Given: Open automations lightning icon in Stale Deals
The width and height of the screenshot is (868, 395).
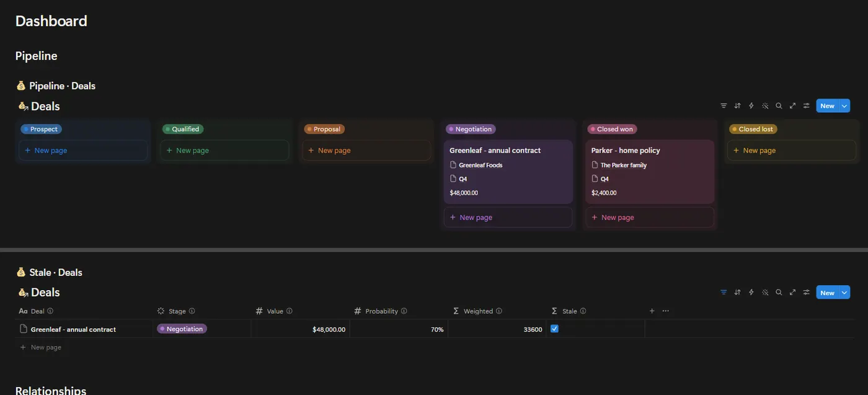Looking at the screenshot, I should pyautogui.click(x=751, y=292).
